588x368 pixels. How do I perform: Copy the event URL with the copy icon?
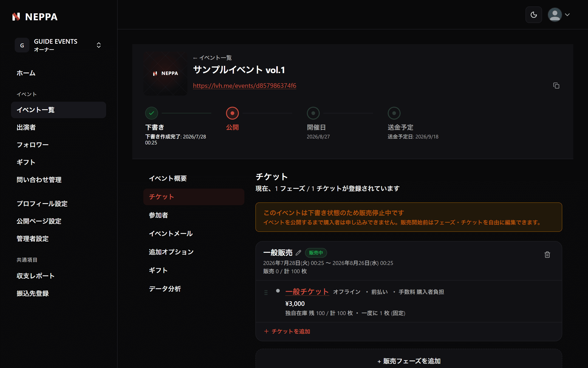coord(556,86)
